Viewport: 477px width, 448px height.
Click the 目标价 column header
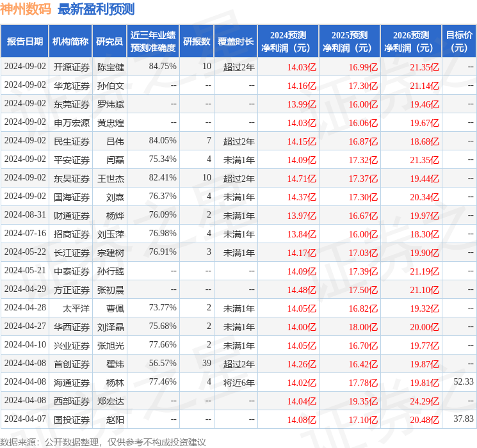[459, 42]
